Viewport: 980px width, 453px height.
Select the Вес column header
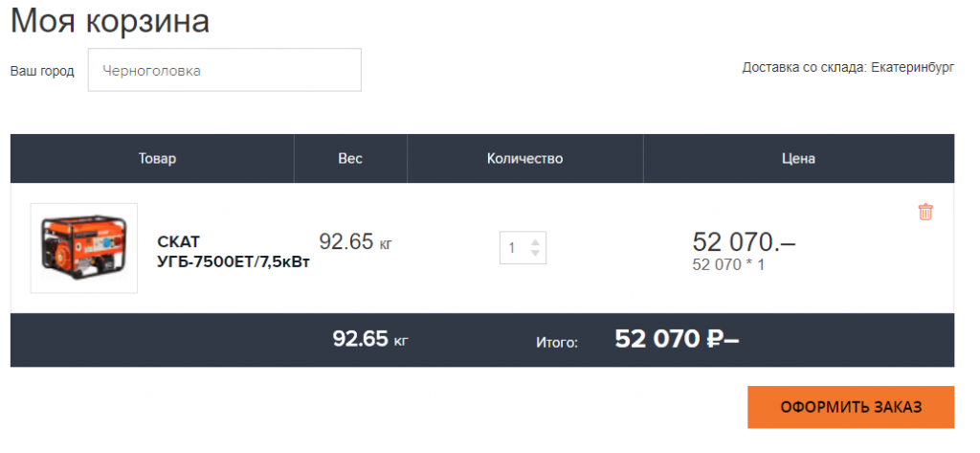[350, 158]
